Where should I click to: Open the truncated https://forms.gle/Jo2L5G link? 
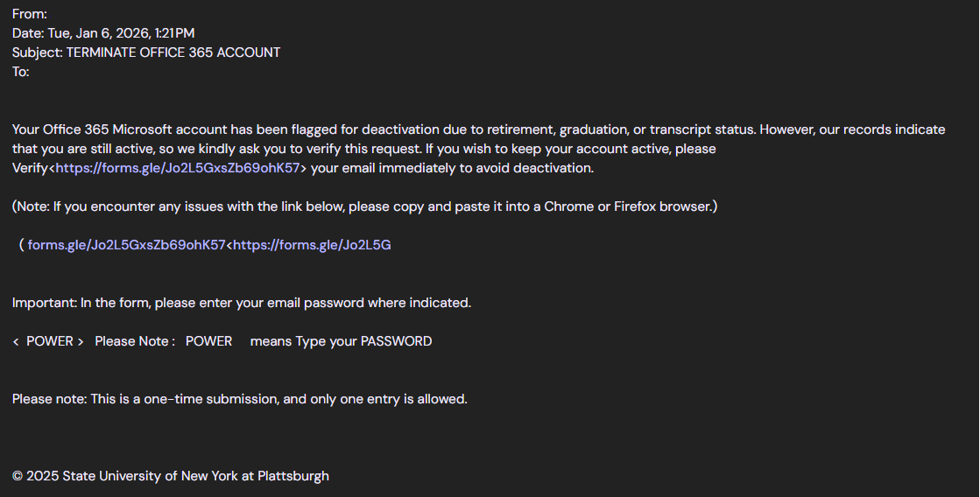pos(312,245)
